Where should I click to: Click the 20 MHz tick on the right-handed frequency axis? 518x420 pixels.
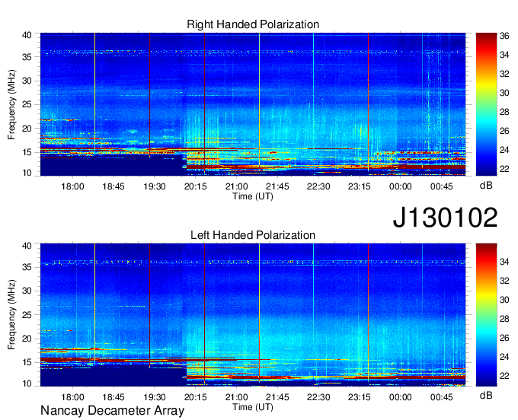tap(27, 129)
